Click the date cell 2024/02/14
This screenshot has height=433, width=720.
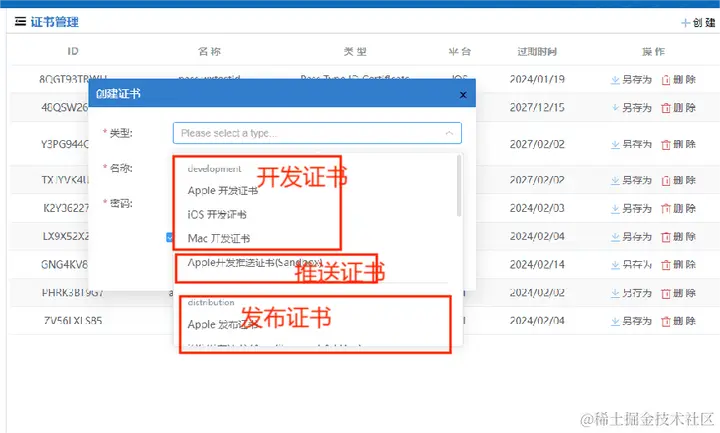coord(537,264)
